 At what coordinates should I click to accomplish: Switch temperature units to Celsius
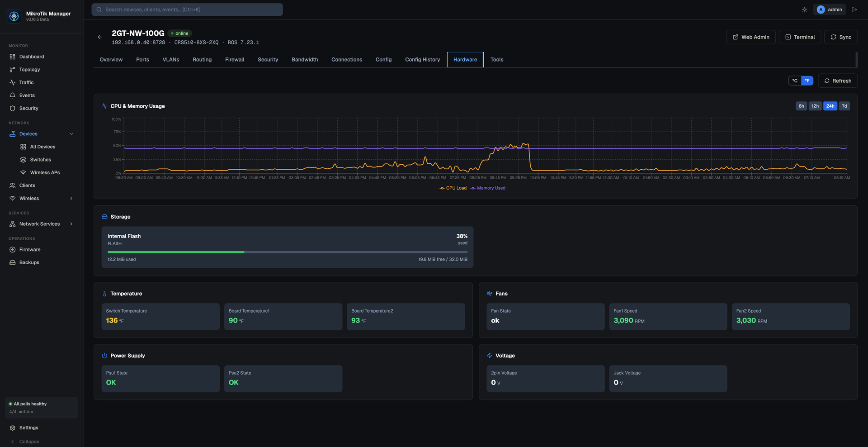(x=795, y=81)
